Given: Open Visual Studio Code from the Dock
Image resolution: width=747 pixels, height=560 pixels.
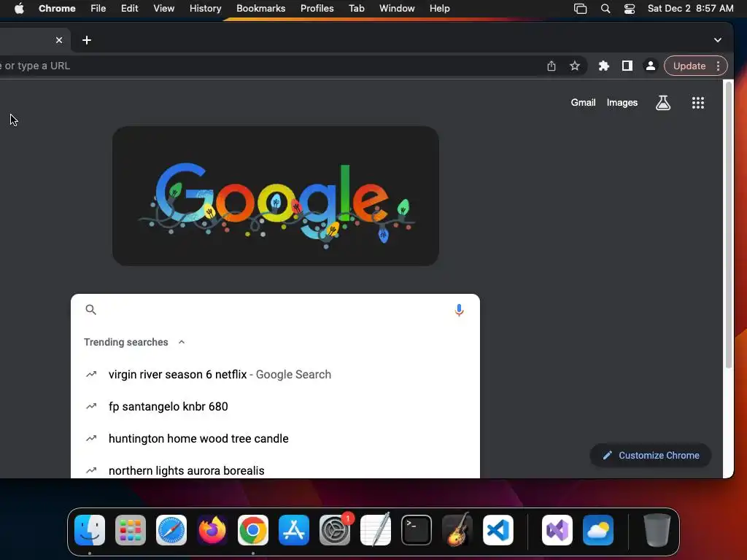Looking at the screenshot, I should [498, 530].
